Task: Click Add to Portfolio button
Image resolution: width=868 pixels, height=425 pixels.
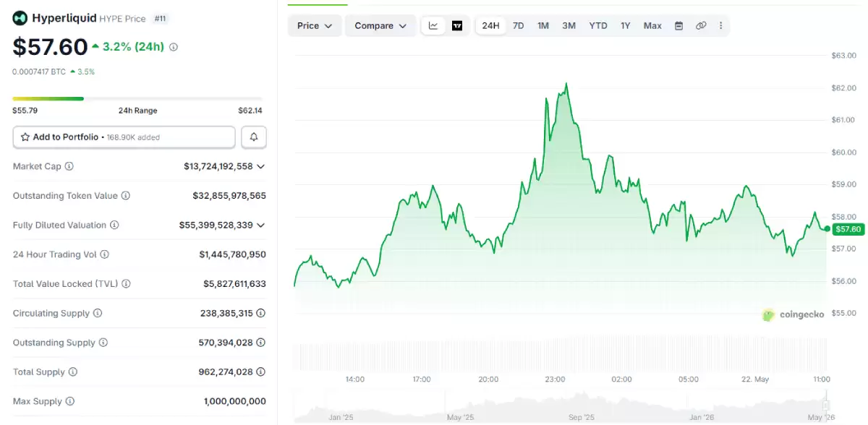Action: (124, 137)
